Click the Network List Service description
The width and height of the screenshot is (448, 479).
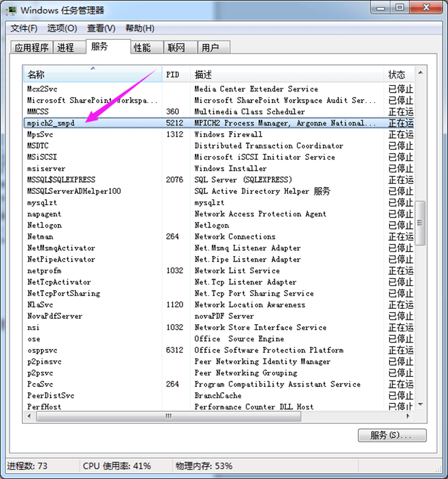point(237,271)
